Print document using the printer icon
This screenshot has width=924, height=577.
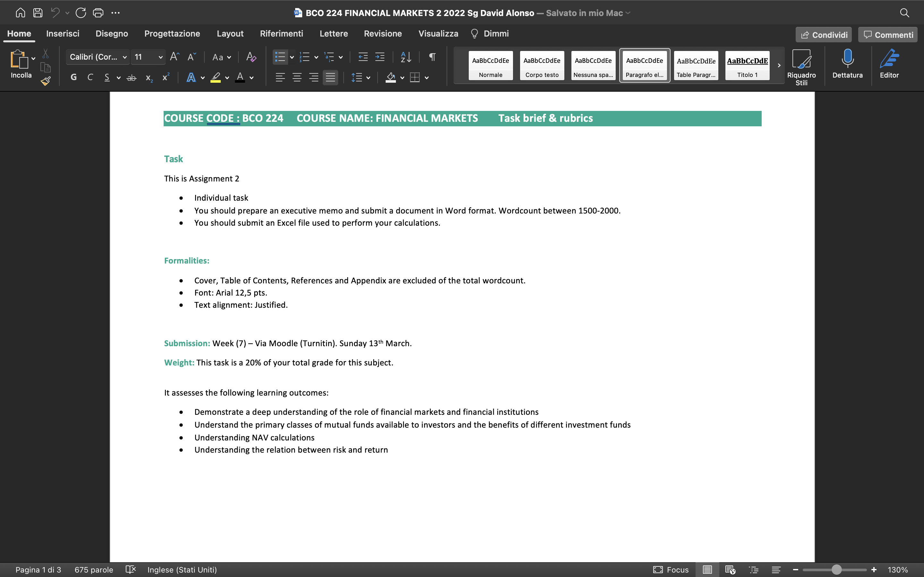pyautogui.click(x=98, y=13)
